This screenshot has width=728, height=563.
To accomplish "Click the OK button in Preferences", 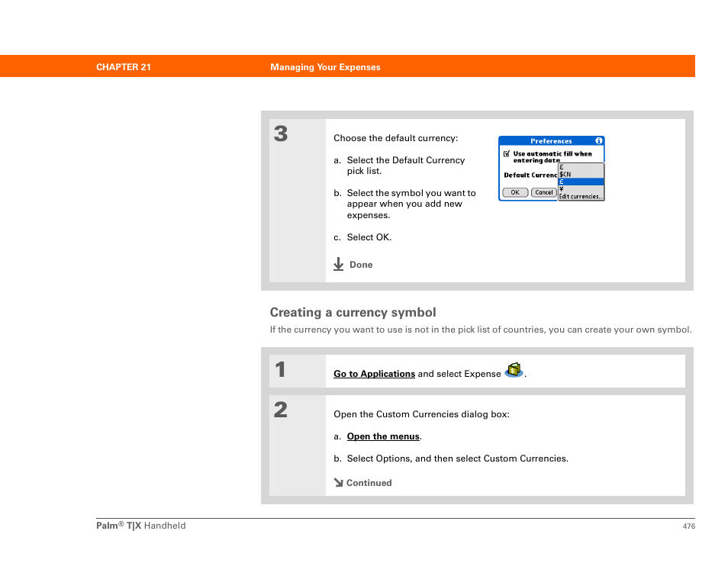I will [x=515, y=192].
